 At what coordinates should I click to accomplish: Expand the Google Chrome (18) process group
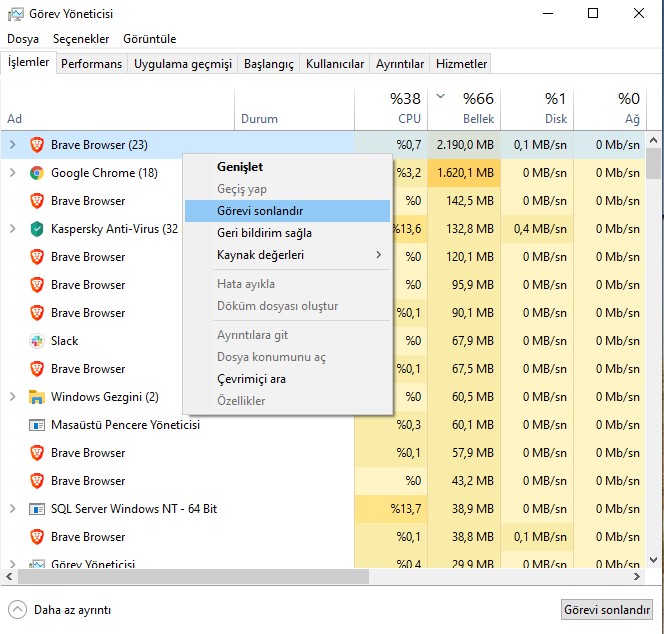(12, 173)
